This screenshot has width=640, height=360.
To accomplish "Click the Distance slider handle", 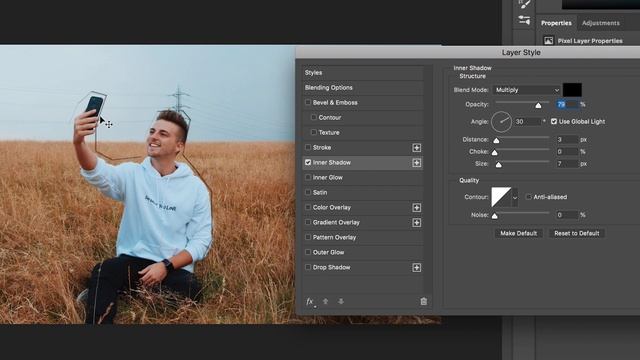I will pos(496,140).
